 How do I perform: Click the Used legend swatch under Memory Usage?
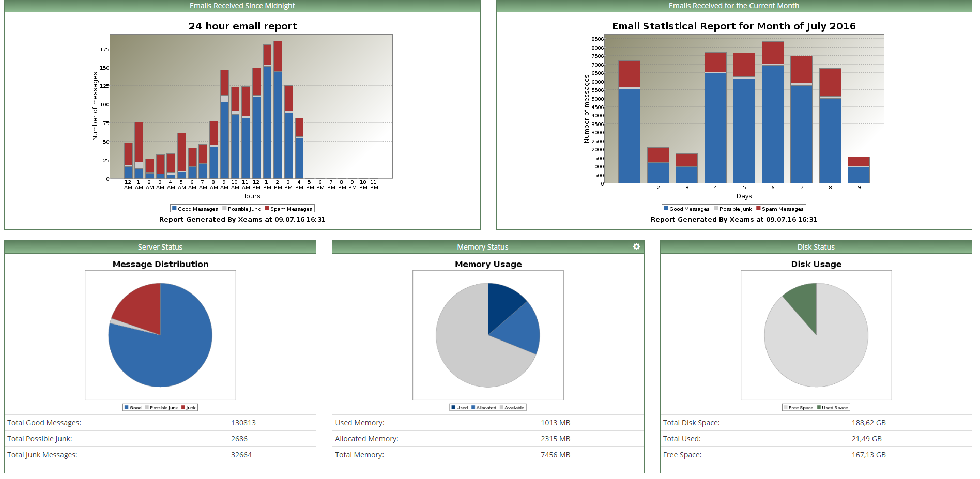453,407
